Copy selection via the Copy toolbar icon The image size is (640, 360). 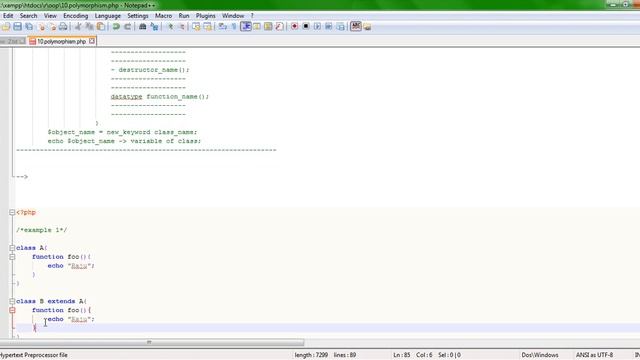pos(89,27)
